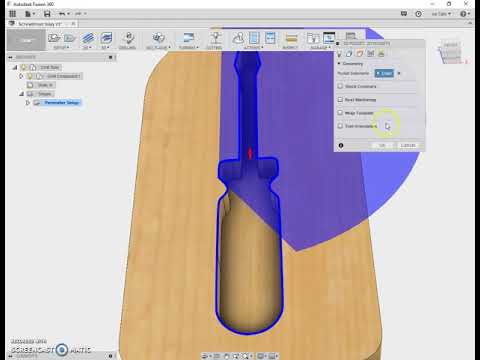The image size is (480, 360).
Task: Enable the Wrap Toolpath checkbox
Action: coord(340,113)
